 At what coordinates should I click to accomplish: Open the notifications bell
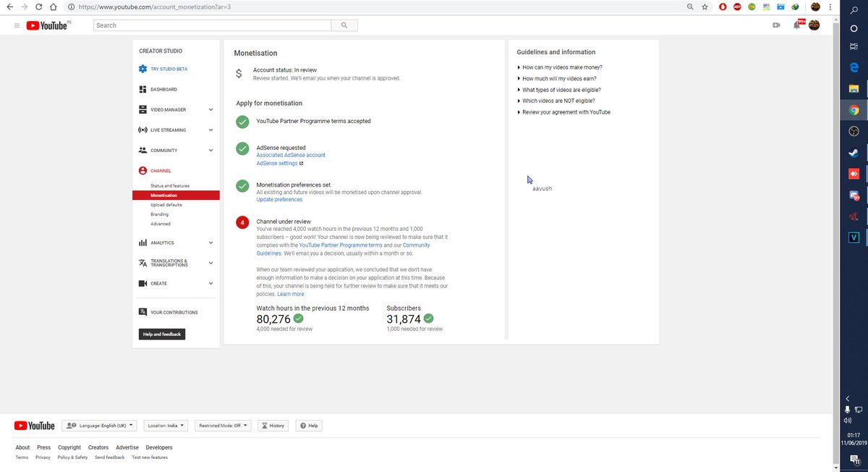(796, 25)
